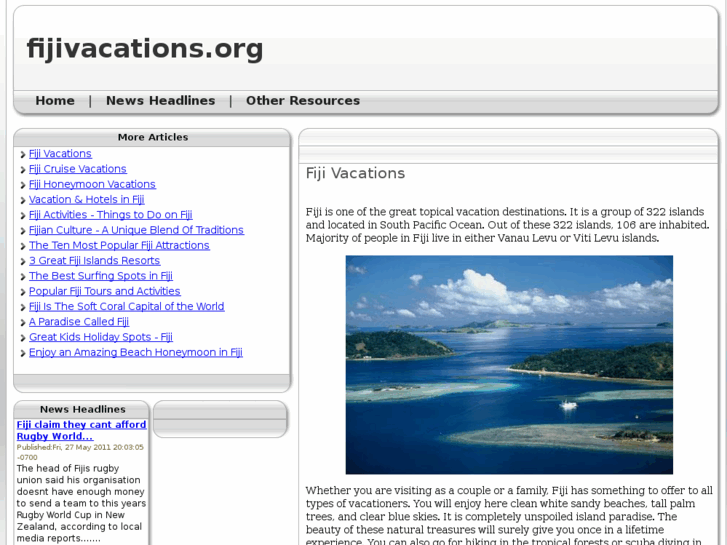Click the arrow bullet beside Vacation & Hotels
This screenshot has width=727, height=545.
point(23,200)
